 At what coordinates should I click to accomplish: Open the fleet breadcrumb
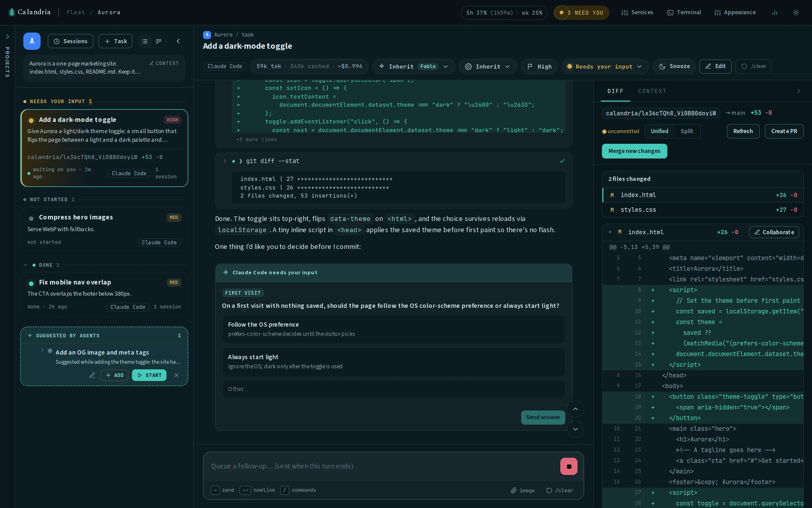click(x=76, y=12)
